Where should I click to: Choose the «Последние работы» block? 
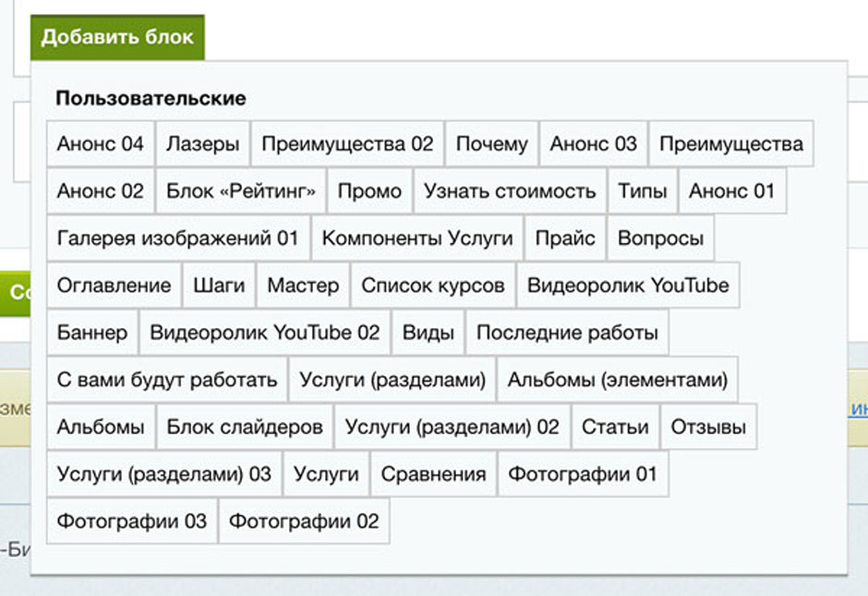[567, 333]
